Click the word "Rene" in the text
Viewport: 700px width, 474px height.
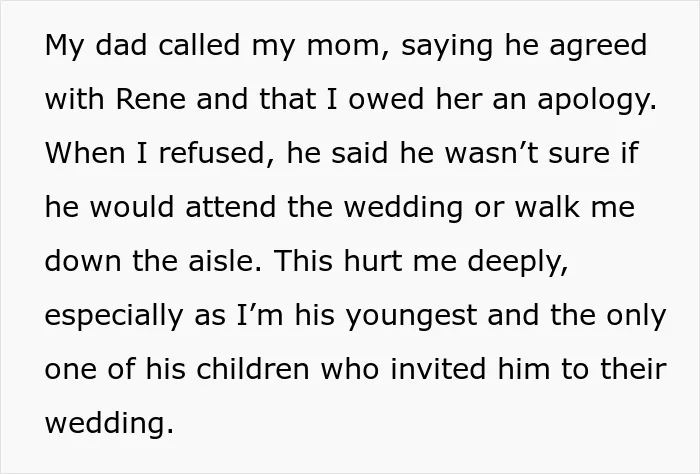(150, 99)
